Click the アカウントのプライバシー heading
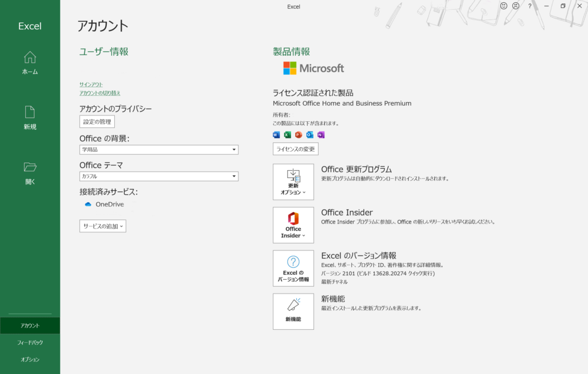Viewport: 588px width, 374px height. pos(115,109)
